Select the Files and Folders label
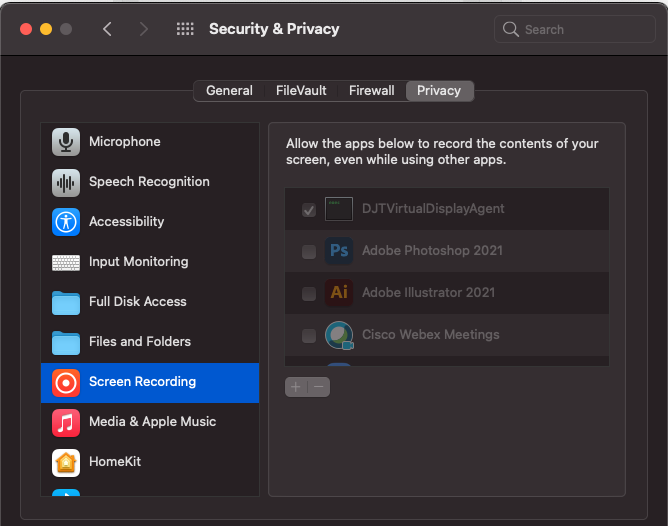Viewport: 668px width, 526px height. pyautogui.click(x=140, y=342)
